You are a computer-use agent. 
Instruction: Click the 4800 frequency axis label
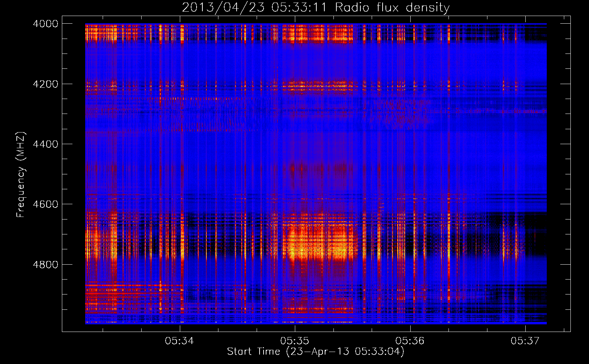point(46,265)
